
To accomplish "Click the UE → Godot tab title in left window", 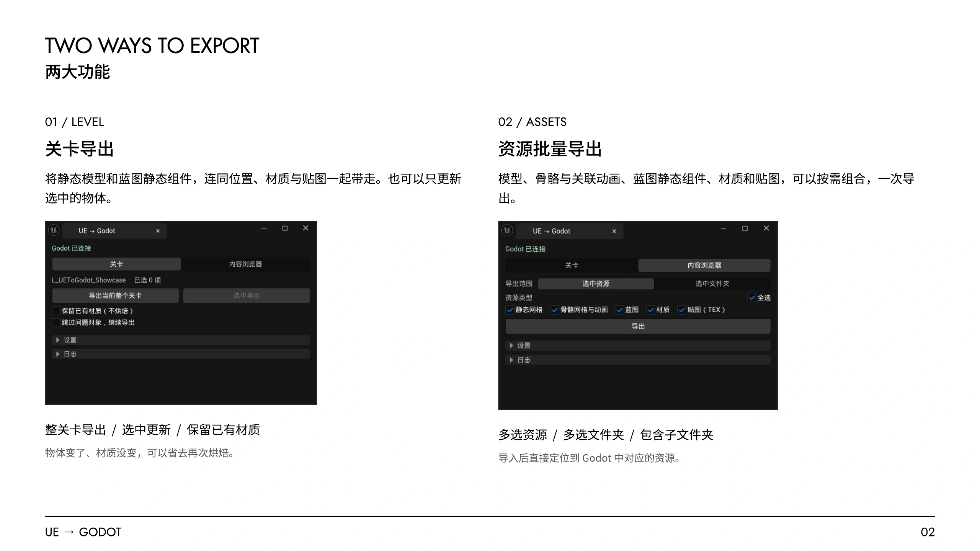I will coord(97,231).
